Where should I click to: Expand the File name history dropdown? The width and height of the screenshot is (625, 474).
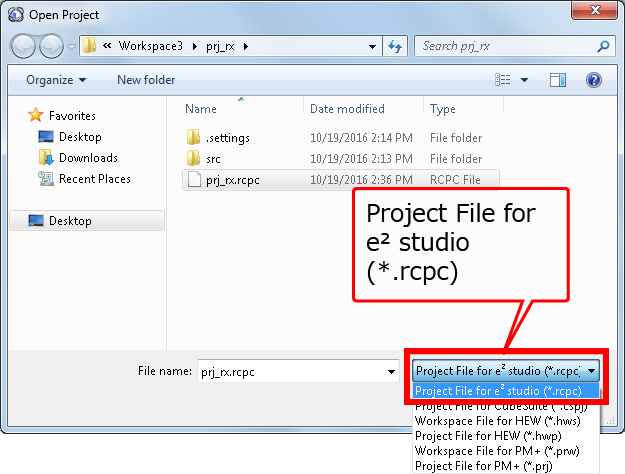(391, 371)
